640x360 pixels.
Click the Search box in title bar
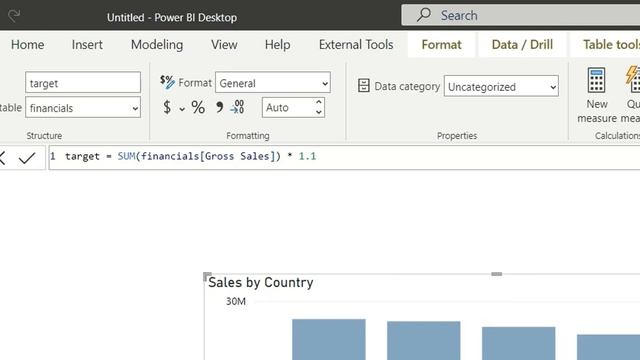click(520, 16)
